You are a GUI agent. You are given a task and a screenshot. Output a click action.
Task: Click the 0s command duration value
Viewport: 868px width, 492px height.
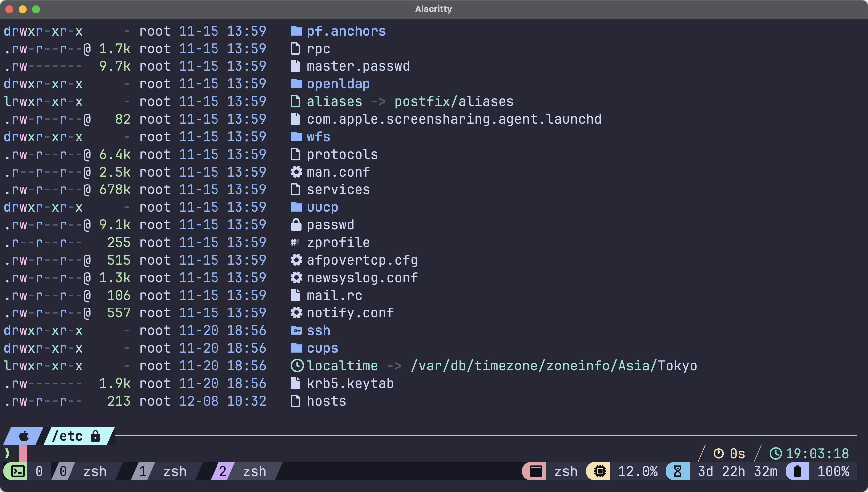coord(737,454)
